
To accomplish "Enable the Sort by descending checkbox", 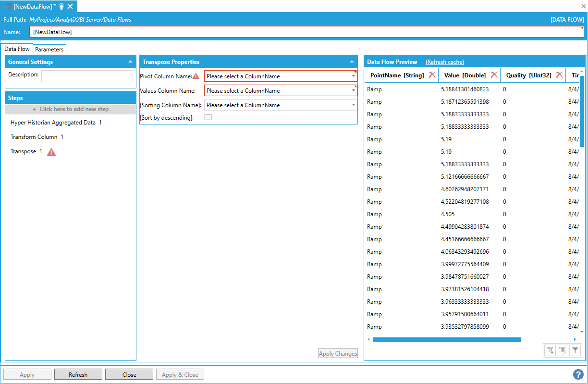I will tap(208, 117).
